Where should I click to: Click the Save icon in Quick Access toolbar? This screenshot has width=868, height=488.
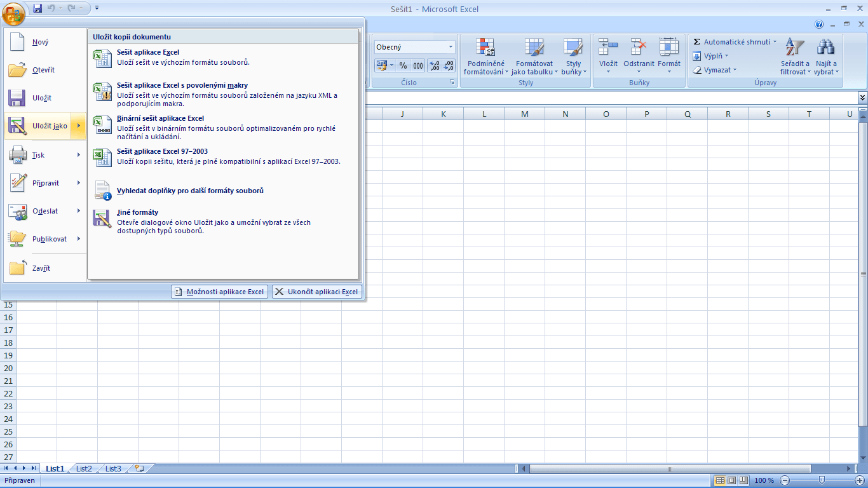coord(37,9)
